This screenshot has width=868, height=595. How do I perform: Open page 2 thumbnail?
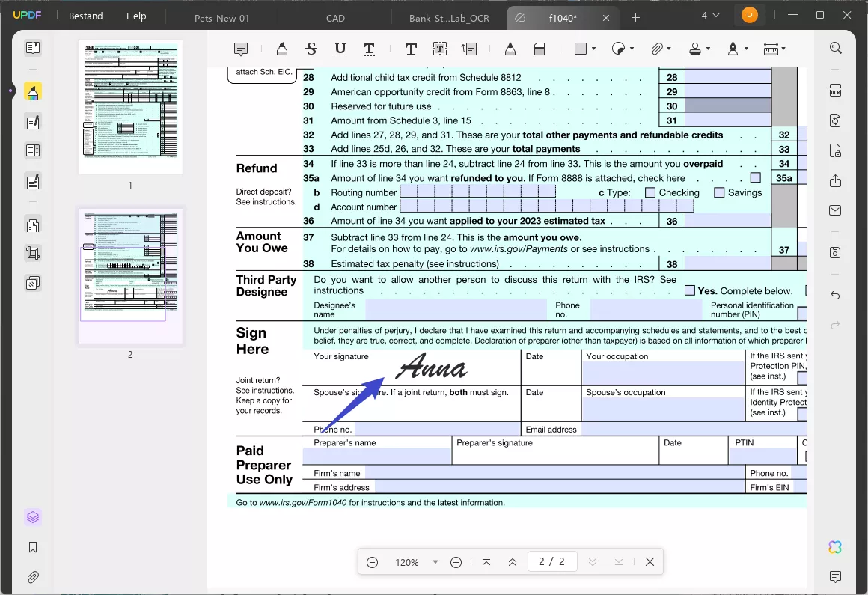[x=130, y=276]
